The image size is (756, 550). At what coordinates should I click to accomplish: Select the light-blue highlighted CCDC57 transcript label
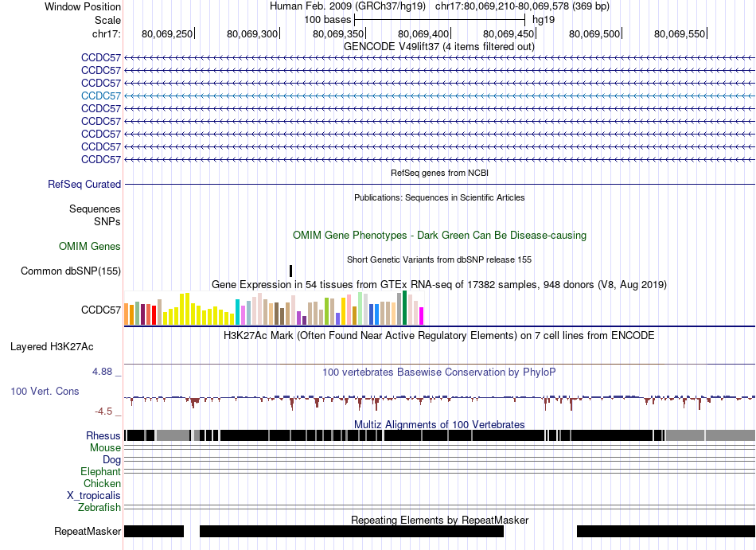pyautogui.click(x=101, y=96)
